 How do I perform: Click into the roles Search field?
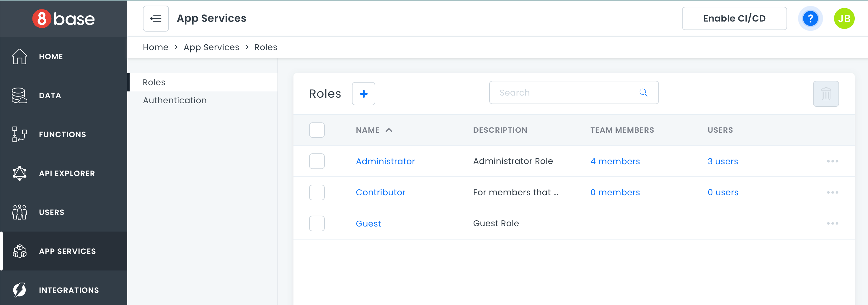click(566, 93)
